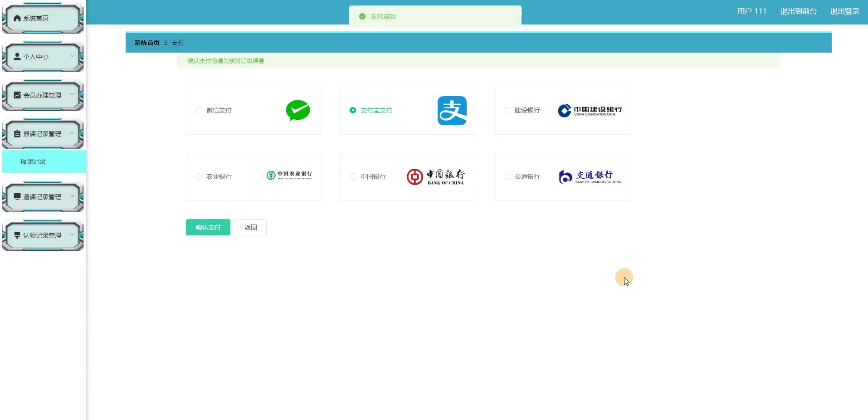Open the 退课记录管理 sidebar menu
Screen dimensions: 868x420
[x=43, y=197]
